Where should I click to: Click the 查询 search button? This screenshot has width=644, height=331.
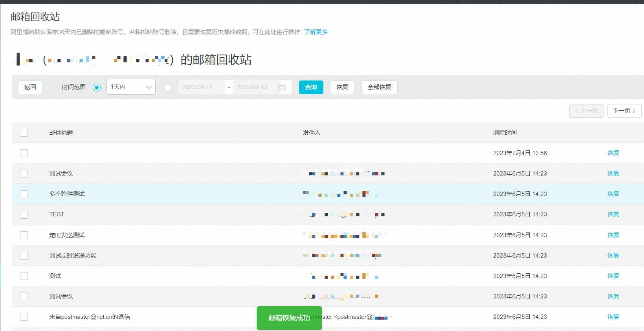[311, 87]
